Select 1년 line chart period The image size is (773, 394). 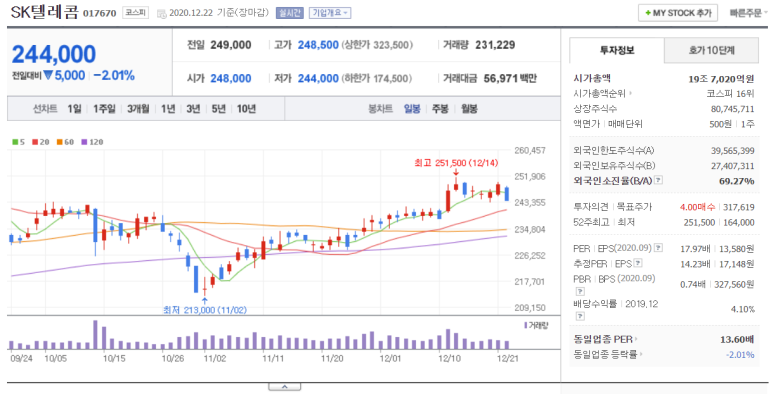168,109
